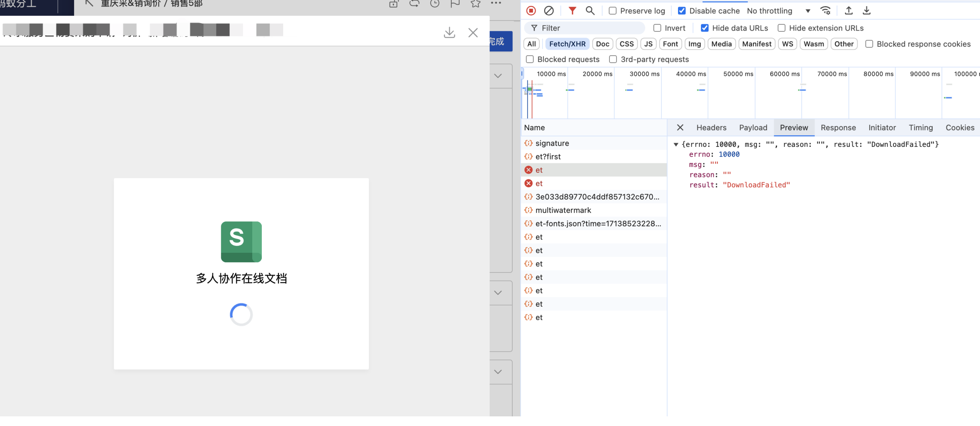Open the more options ellipsis
The width and height of the screenshot is (980, 426).
tap(496, 3)
